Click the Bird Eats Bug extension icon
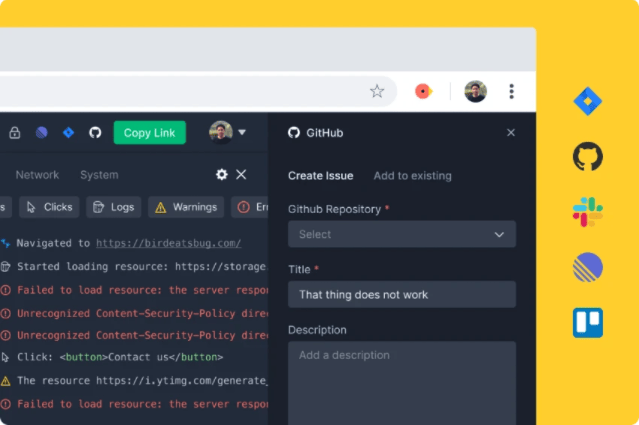 [x=423, y=91]
